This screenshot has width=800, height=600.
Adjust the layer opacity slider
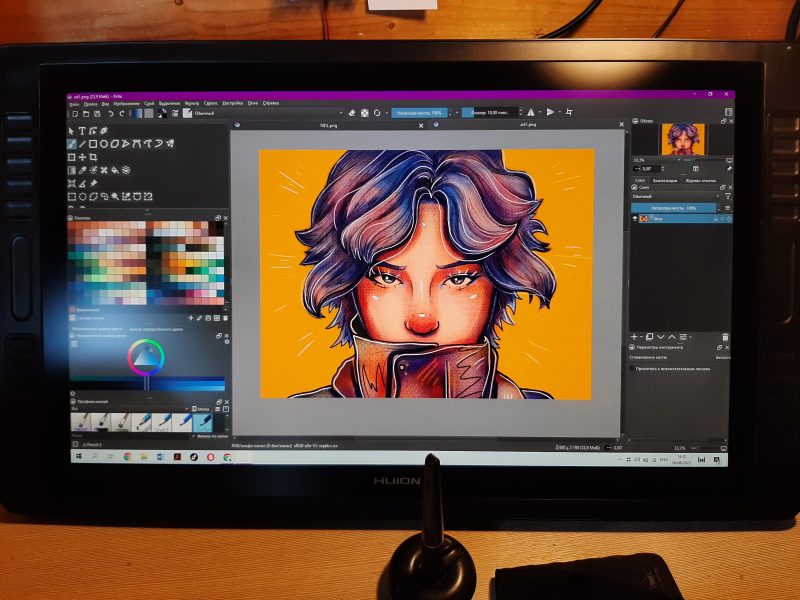(674, 208)
